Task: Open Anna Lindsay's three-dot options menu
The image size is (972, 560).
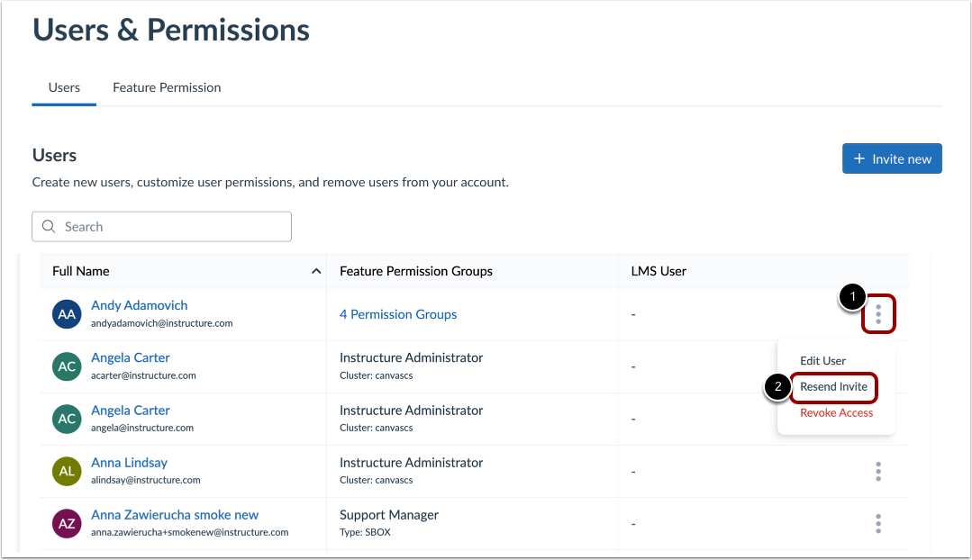Action: click(x=878, y=471)
